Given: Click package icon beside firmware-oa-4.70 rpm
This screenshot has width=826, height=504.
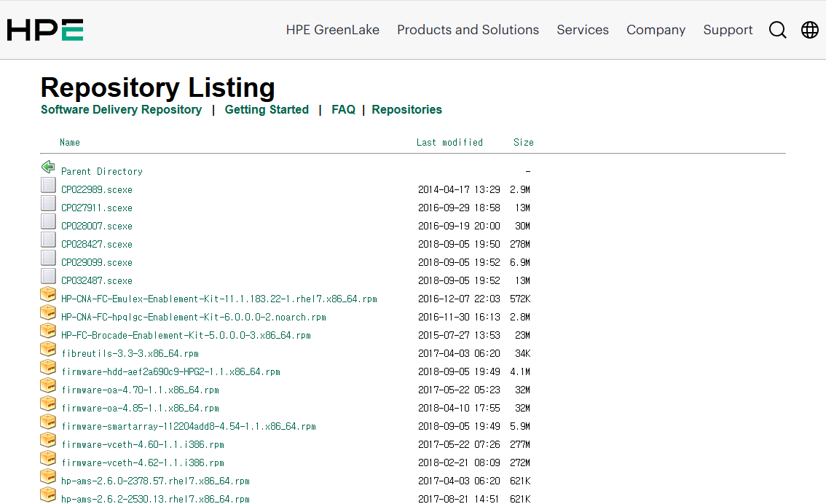Looking at the screenshot, I should [48, 385].
